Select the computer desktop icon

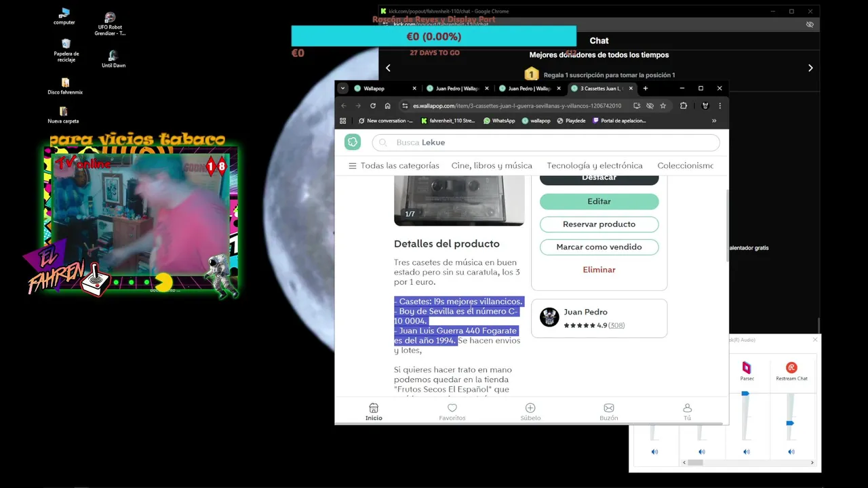coord(64,16)
